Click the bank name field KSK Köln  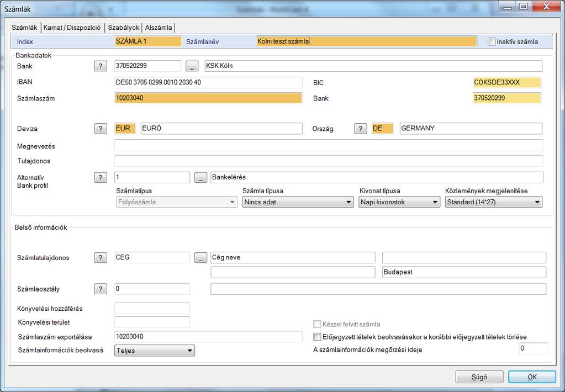(x=373, y=66)
